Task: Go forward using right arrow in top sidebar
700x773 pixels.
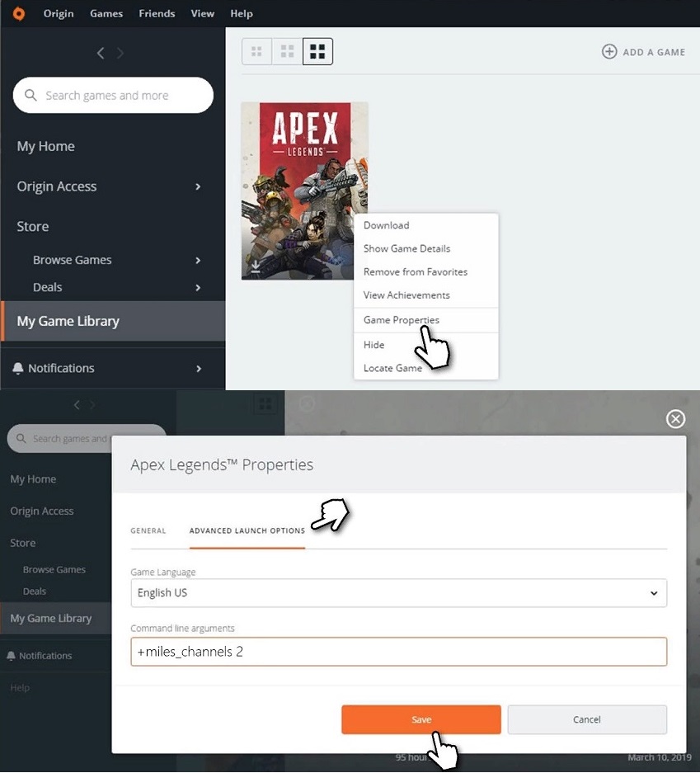Action: tap(120, 53)
